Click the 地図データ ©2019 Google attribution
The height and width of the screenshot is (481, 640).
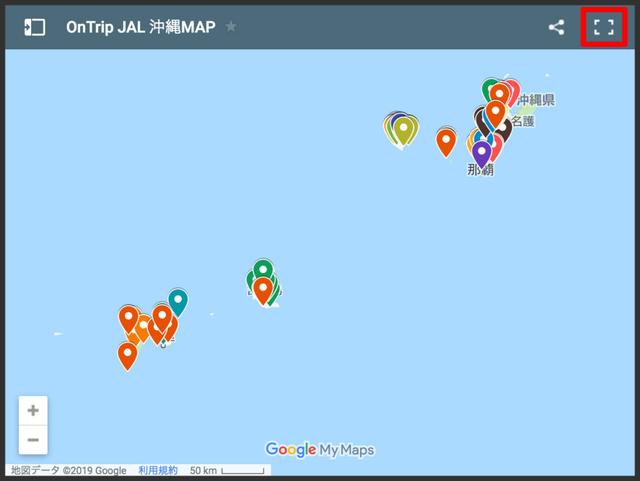pyautogui.click(x=69, y=470)
